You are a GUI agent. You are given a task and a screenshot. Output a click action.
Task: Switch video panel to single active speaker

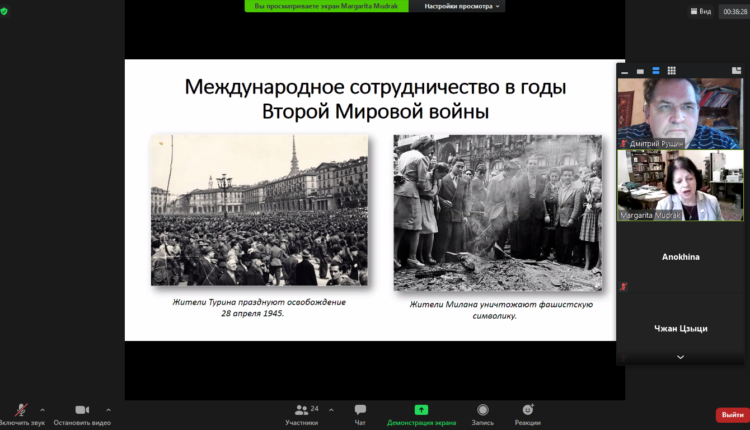click(x=640, y=71)
